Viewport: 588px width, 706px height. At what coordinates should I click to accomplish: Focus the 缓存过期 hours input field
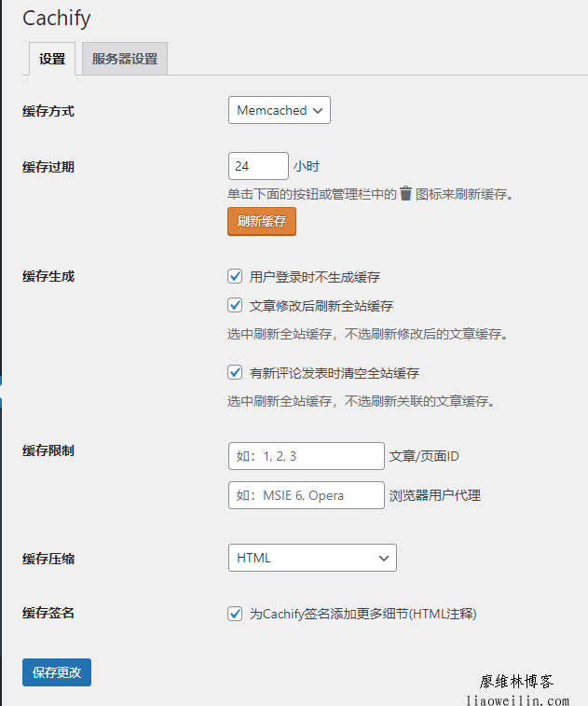[x=258, y=166]
